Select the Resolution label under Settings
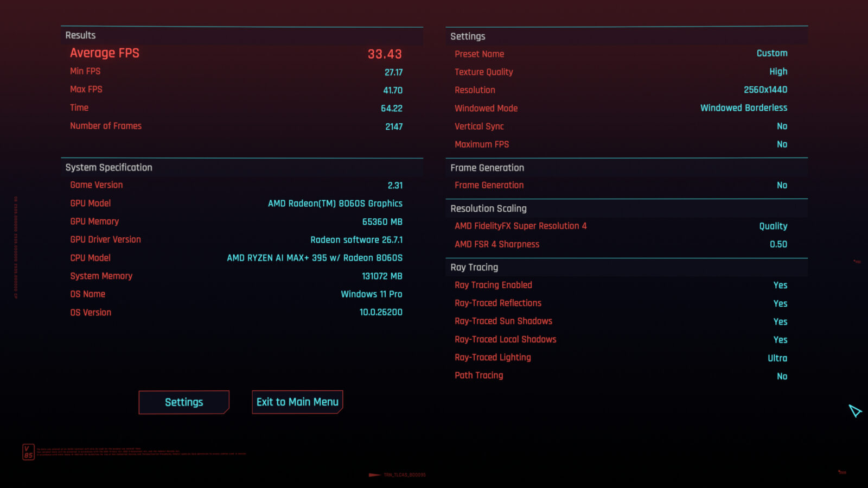The height and width of the screenshot is (488, 868). [x=475, y=90]
